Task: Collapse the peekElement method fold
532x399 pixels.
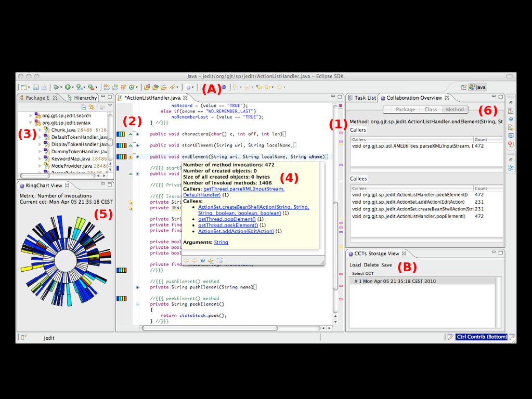Action: [x=137, y=304]
